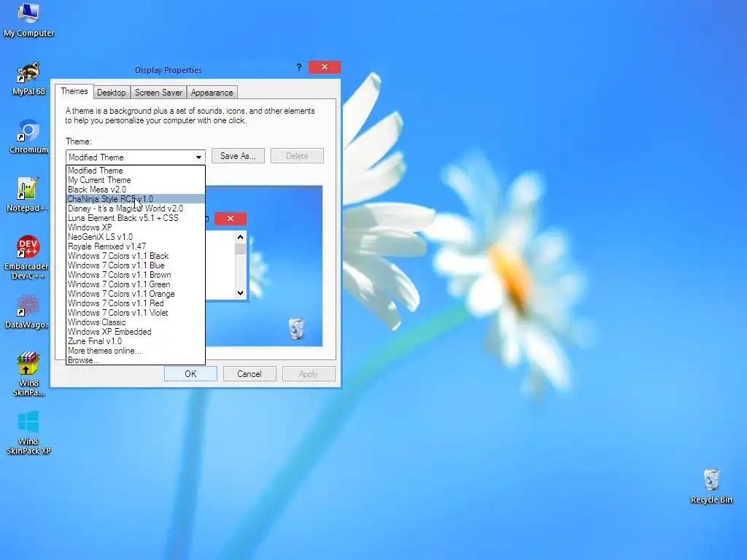Screen dimensions: 747x560
Task: Choose the Windows XP theme
Action: click(136, 227)
